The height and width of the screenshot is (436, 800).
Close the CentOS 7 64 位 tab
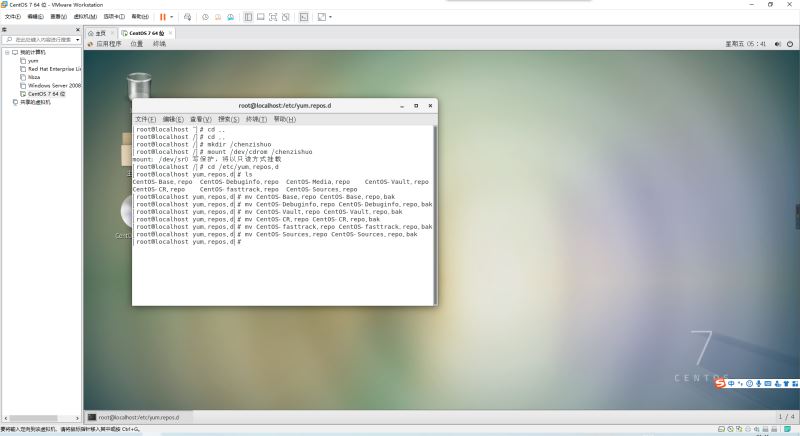[170, 33]
